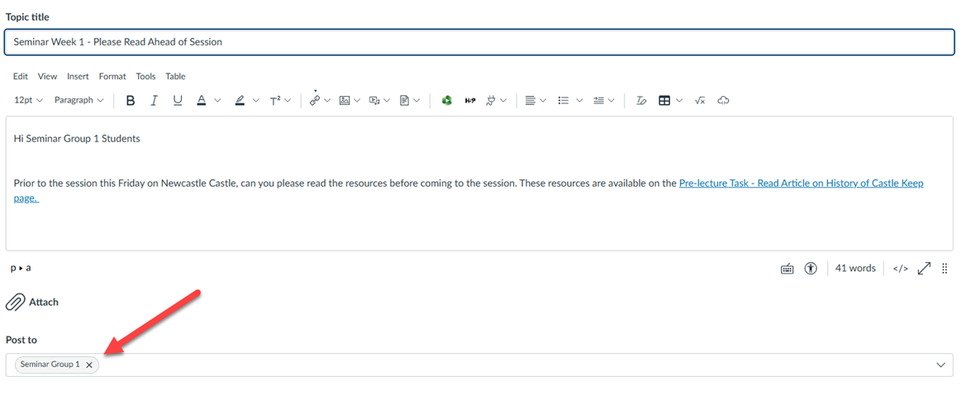Toggle bold formatting

click(131, 100)
